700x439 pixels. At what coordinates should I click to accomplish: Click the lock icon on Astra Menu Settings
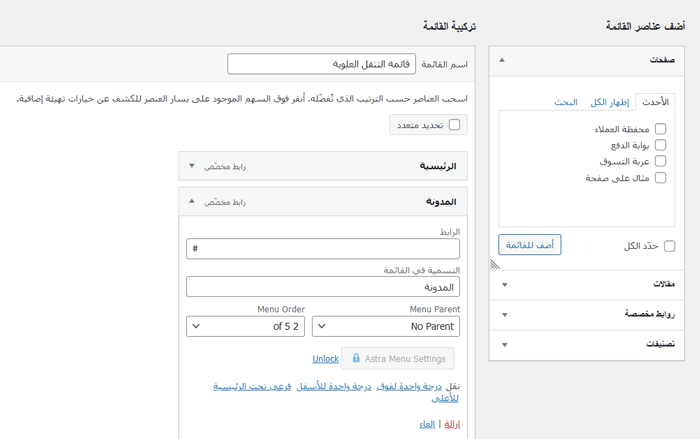pyautogui.click(x=356, y=358)
